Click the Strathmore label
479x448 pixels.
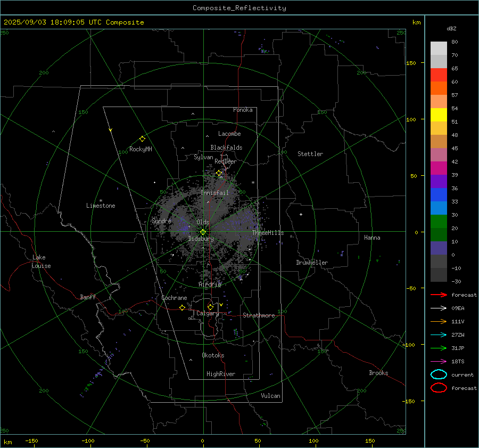(x=259, y=315)
